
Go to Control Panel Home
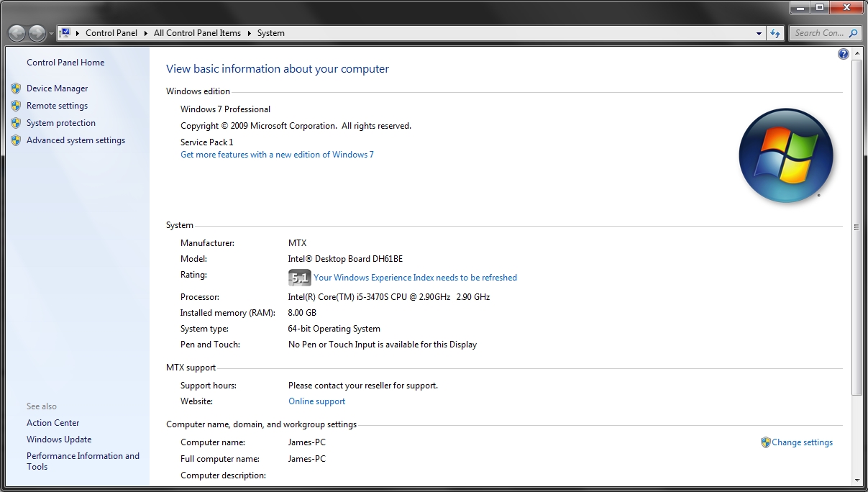click(65, 63)
